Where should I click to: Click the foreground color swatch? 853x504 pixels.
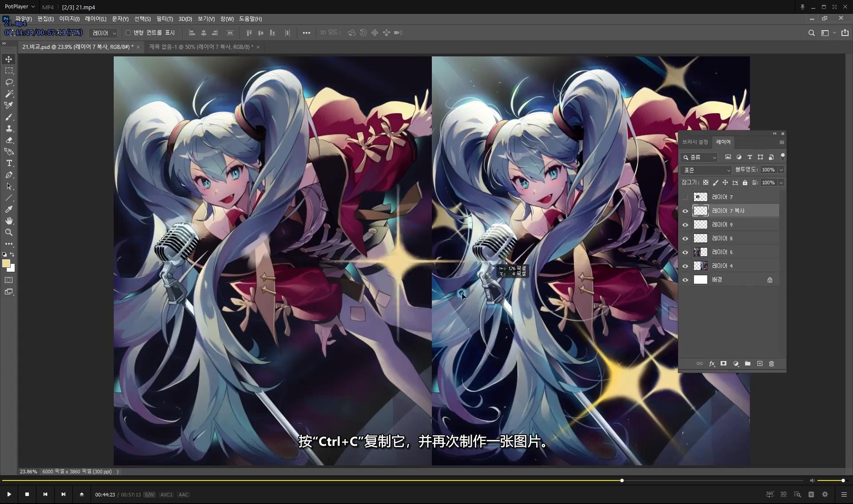pos(6,263)
